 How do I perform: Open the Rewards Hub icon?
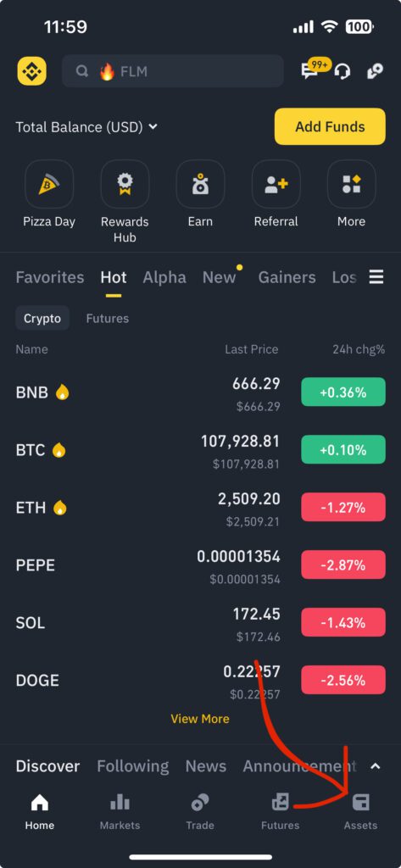tap(125, 184)
